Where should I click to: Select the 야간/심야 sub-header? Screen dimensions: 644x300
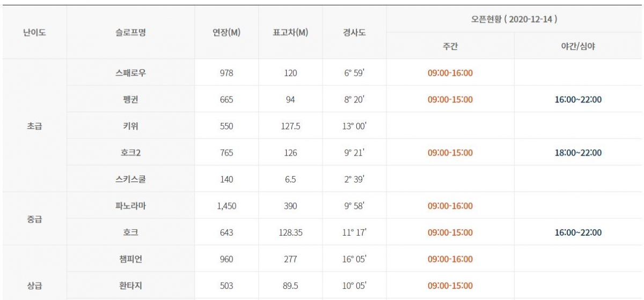tap(578, 46)
